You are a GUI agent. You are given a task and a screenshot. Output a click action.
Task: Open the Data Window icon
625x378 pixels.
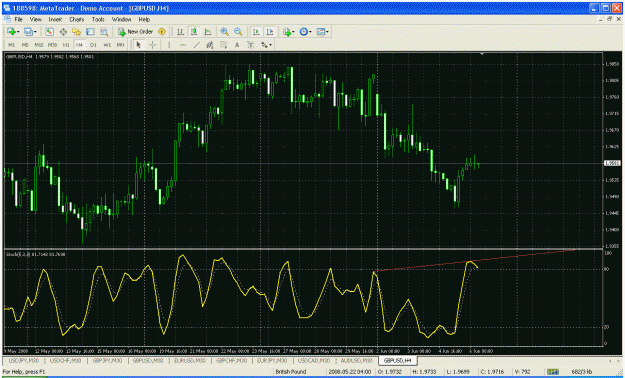pos(63,32)
